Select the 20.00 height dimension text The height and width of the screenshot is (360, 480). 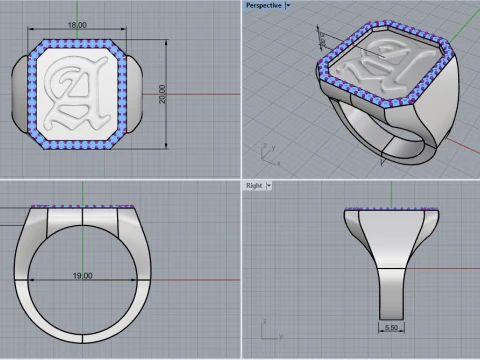coord(162,94)
